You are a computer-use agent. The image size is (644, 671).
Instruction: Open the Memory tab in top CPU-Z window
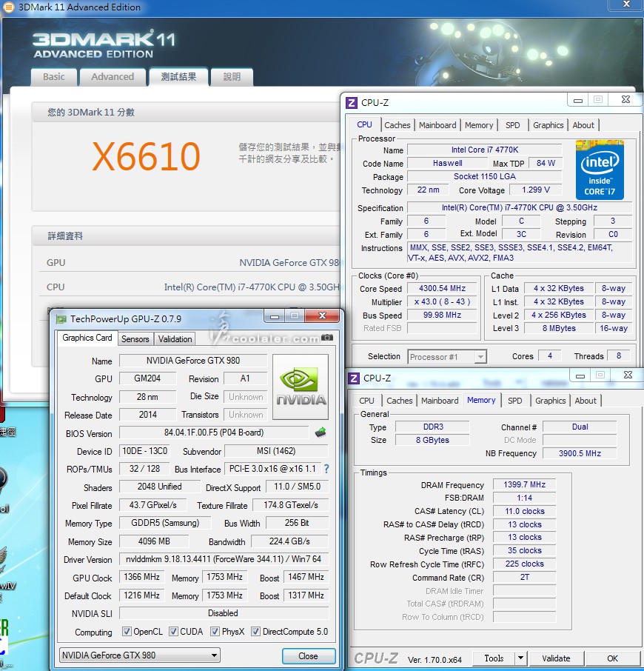479,125
